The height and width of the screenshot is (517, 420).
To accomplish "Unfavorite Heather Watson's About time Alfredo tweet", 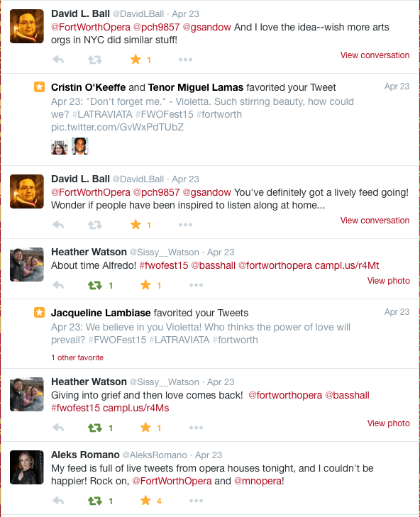I will pos(145,285).
